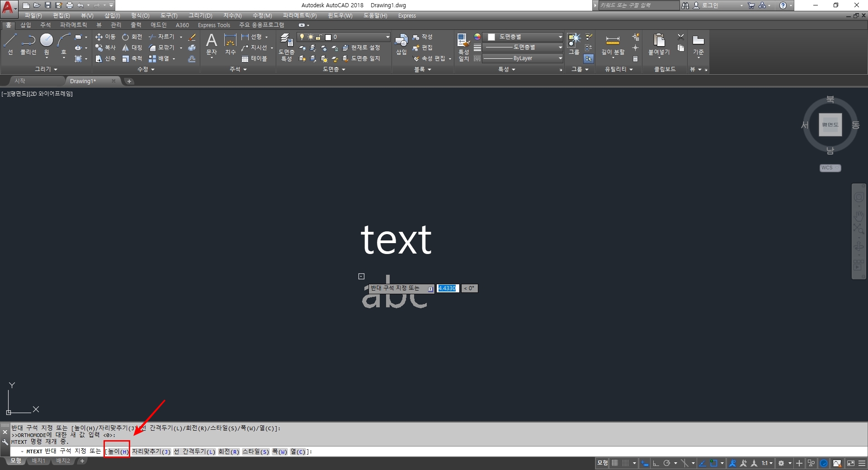Open the lineweight dropdown (도면층별)

tap(523, 47)
